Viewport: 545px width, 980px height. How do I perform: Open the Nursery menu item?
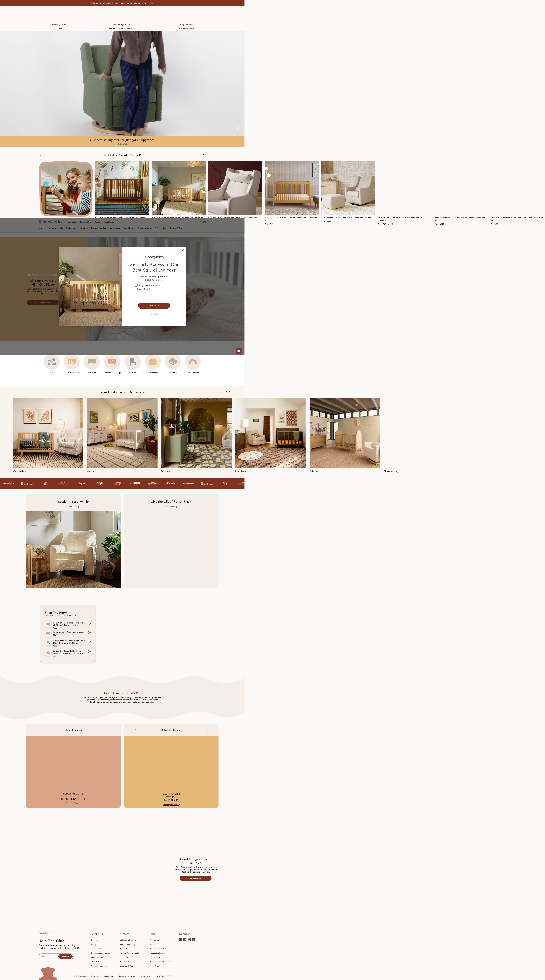(x=52, y=228)
